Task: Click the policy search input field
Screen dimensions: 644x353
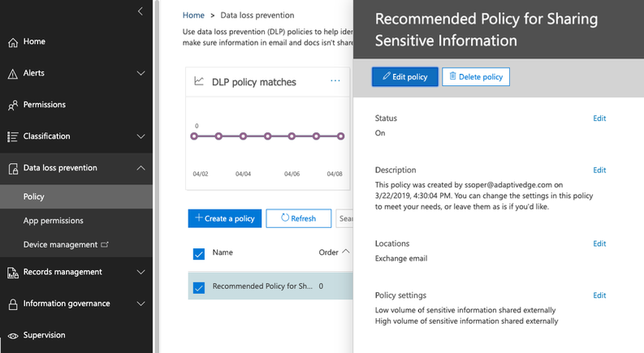Action: 344,218
